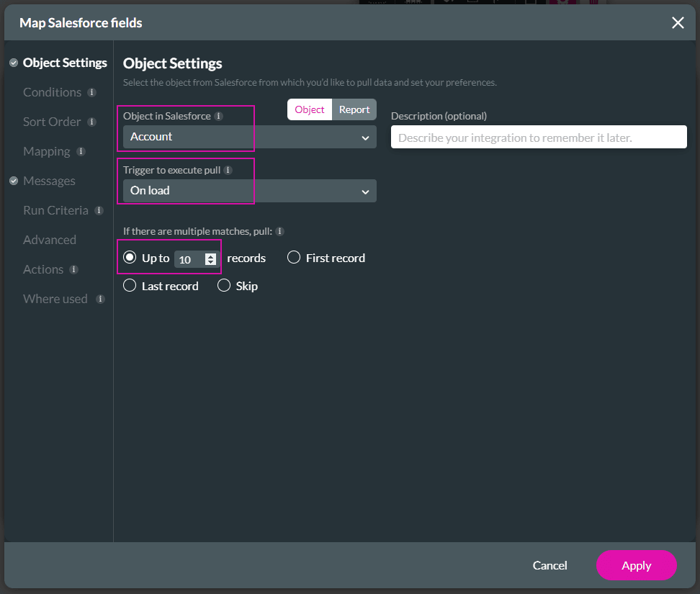
Task: Click info icon next to Conditions
Action: [91, 93]
